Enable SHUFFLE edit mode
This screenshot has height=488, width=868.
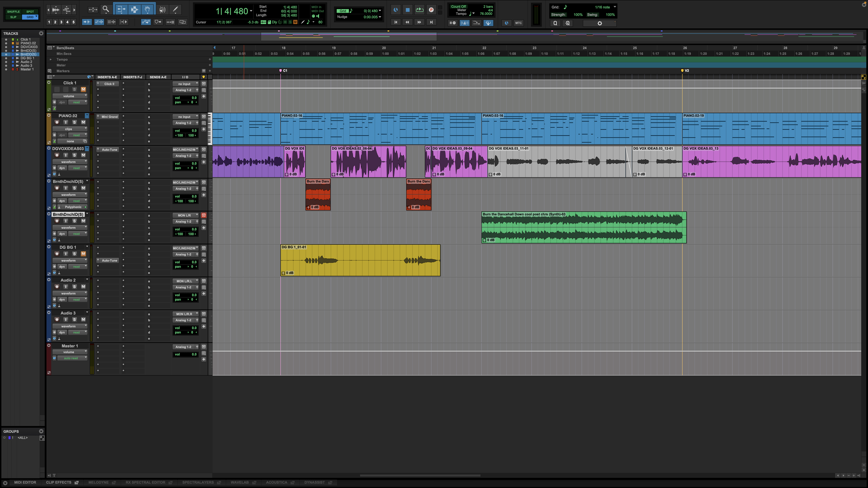point(14,12)
